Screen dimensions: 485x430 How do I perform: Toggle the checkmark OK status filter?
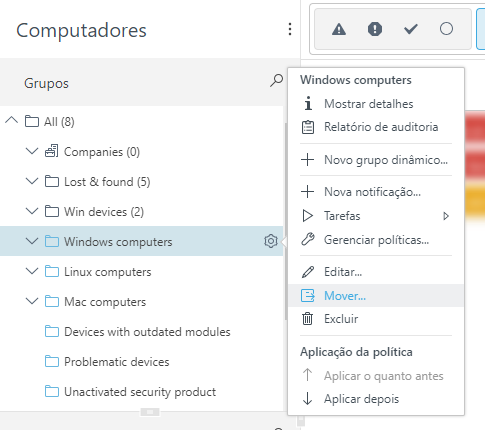point(411,29)
